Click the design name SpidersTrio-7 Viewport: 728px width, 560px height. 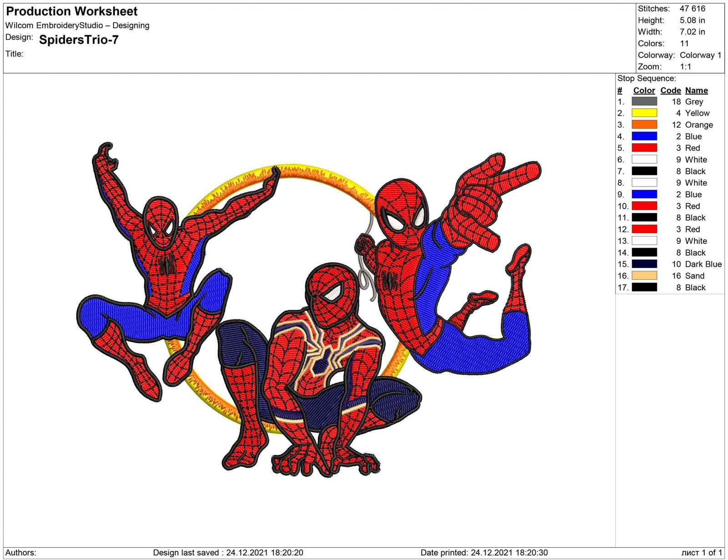(78, 40)
